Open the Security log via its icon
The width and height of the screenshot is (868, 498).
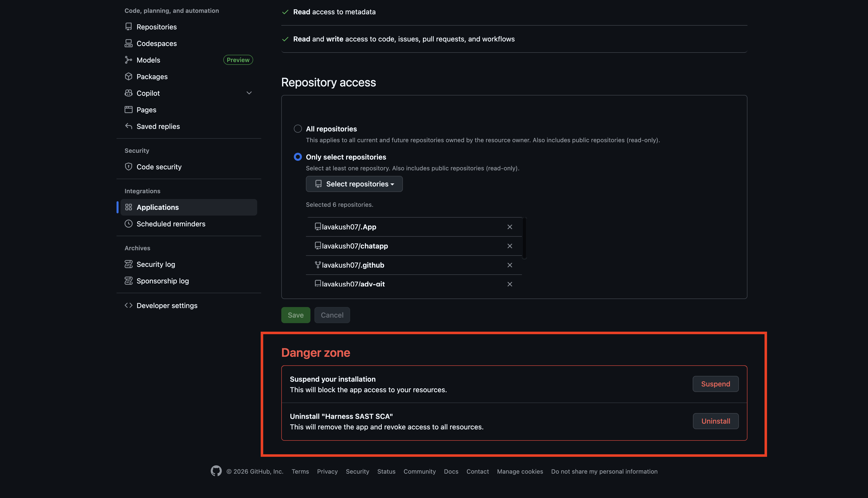(129, 264)
